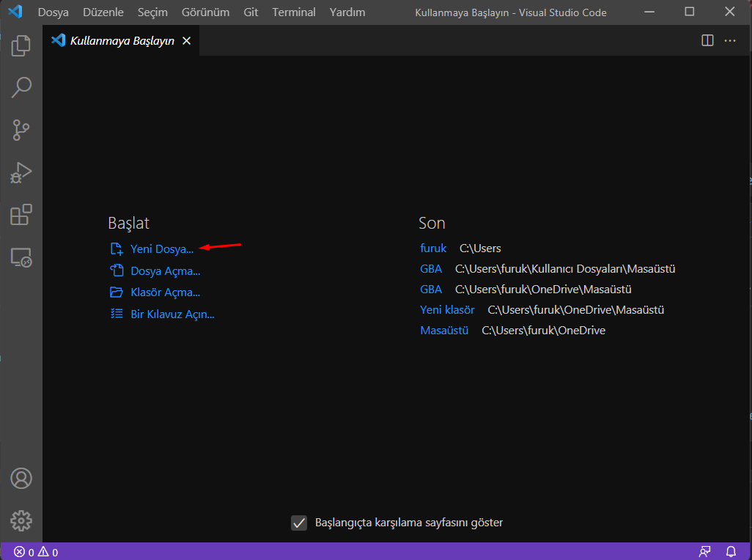Screen dimensions: 752x560
Task: Maximize the Visual Studio Code window
Action: [689, 12]
